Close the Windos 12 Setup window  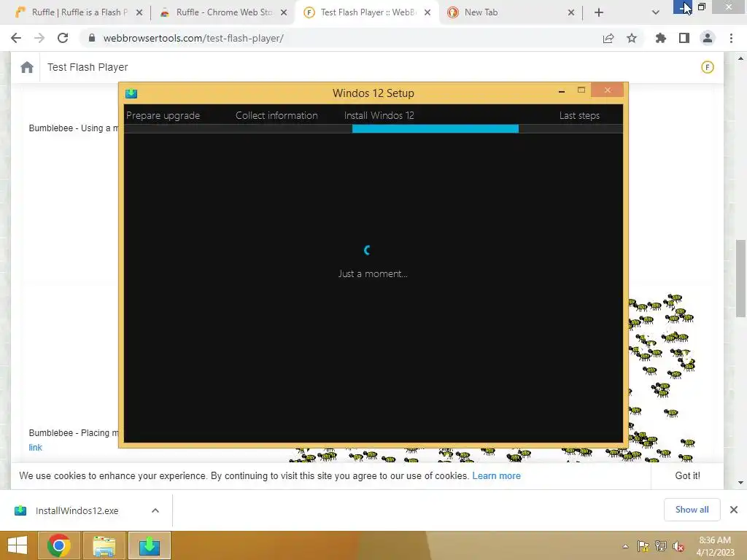[608, 90]
